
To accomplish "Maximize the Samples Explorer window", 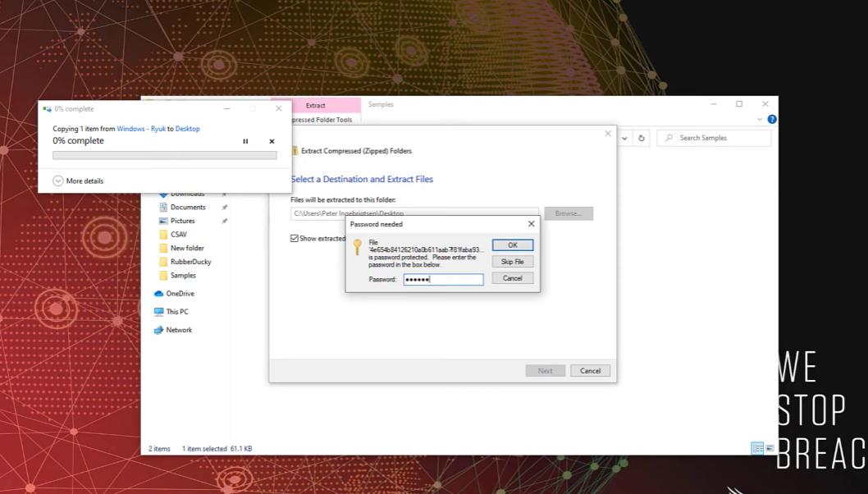I will 739,104.
